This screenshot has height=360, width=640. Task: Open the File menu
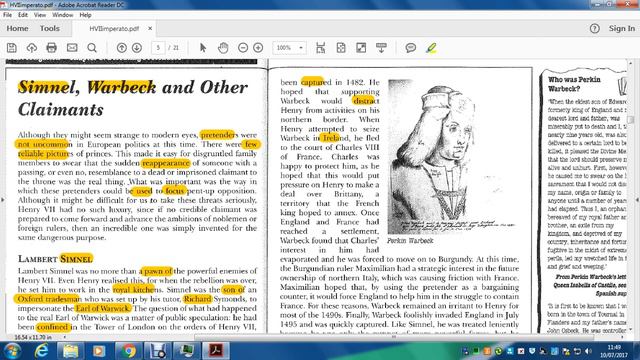click(7, 15)
